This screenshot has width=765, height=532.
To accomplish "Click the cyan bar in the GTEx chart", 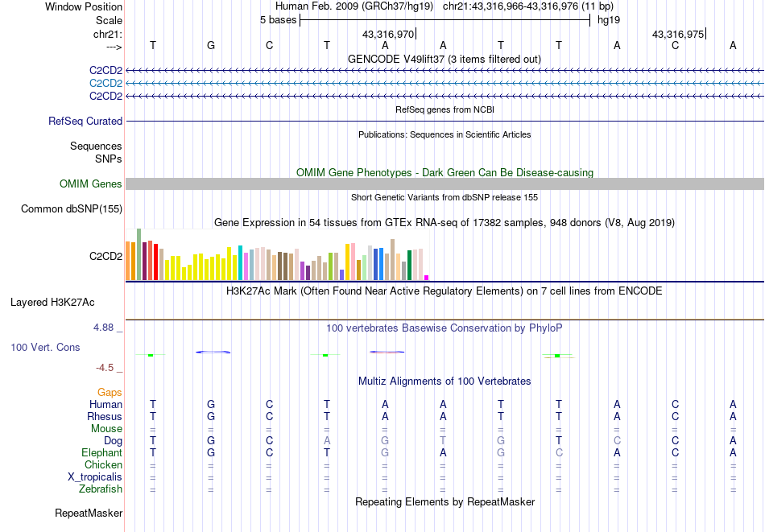I will (241, 263).
